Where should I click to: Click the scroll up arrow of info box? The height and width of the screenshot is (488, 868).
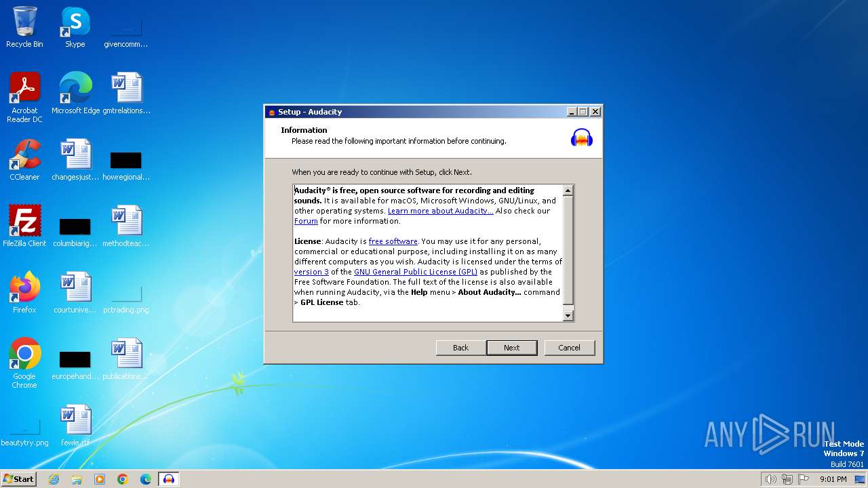(568, 190)
